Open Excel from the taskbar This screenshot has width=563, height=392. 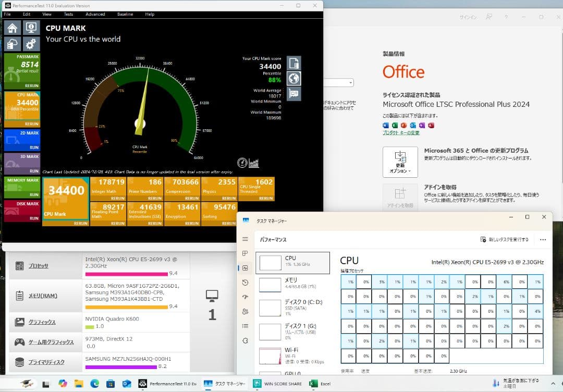point(320,384)
